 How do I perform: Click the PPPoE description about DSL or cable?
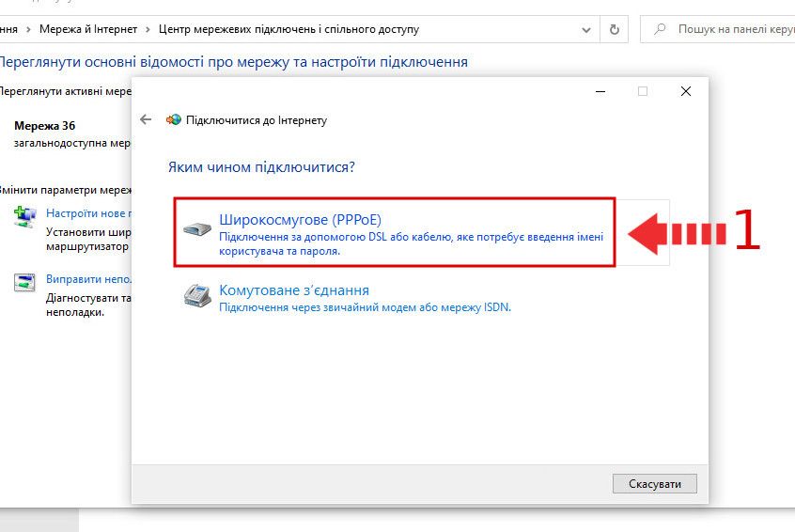(x=412, y=244)
